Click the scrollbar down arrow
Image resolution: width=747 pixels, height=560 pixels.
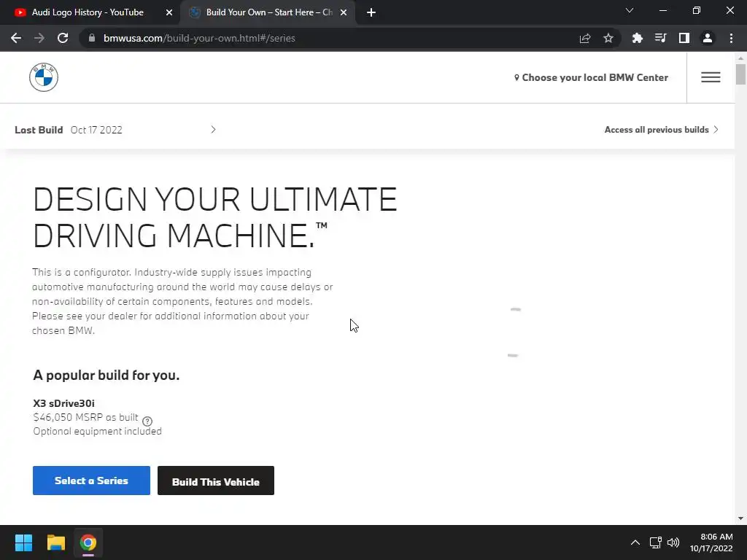tap(740, 518)
